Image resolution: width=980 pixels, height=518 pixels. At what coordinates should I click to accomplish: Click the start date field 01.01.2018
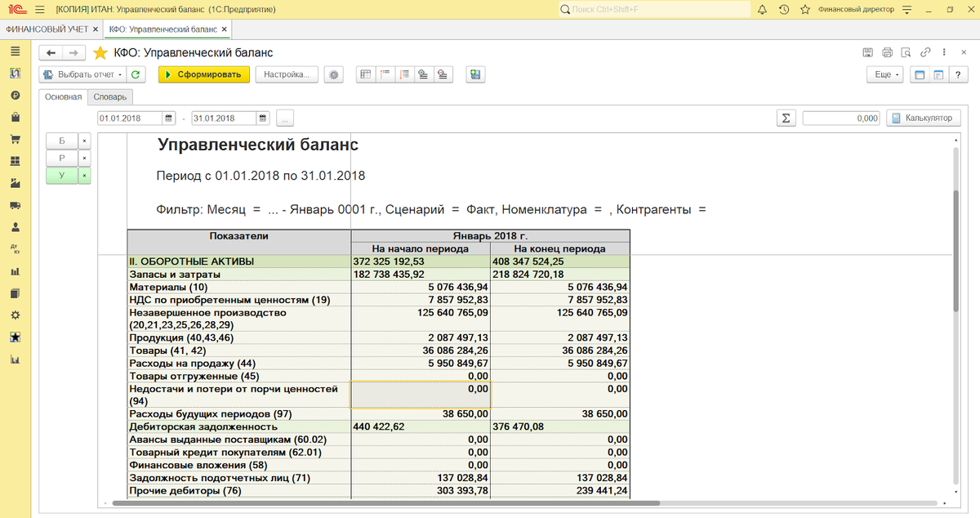(x=130, y=118)
